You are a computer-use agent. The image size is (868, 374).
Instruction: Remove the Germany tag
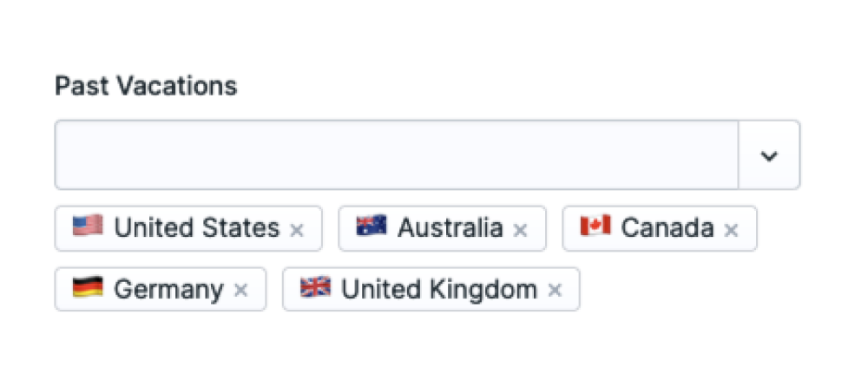pyautogui.click(x=241, y=291)
